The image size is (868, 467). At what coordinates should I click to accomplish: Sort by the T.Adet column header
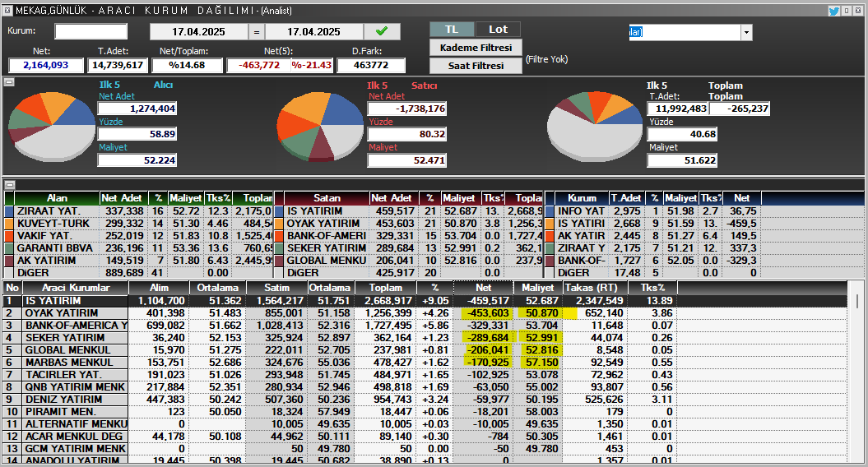[625, 198]
